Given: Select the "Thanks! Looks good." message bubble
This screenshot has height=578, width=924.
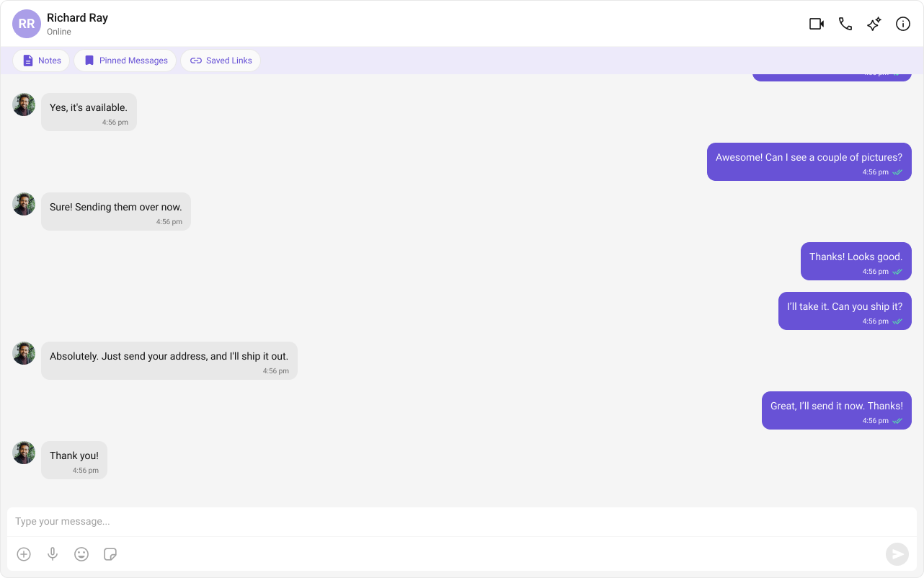Looking at the screenshot, I should (x=856, y=261).
